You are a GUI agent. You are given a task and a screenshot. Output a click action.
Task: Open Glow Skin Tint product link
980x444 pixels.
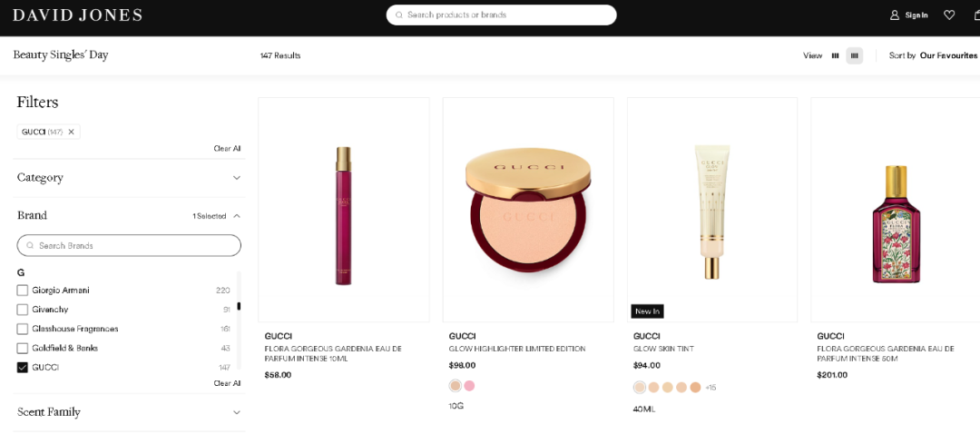[658, 349]
